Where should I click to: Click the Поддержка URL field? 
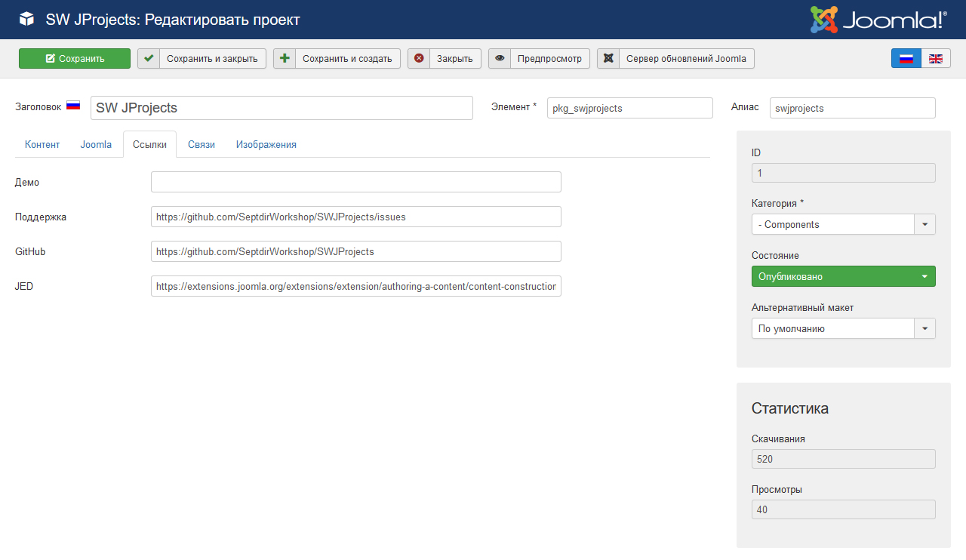356,217
